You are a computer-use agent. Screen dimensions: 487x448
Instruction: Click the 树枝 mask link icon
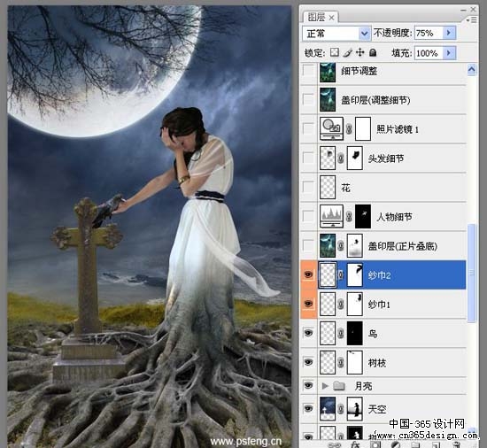tap(341, 363)
